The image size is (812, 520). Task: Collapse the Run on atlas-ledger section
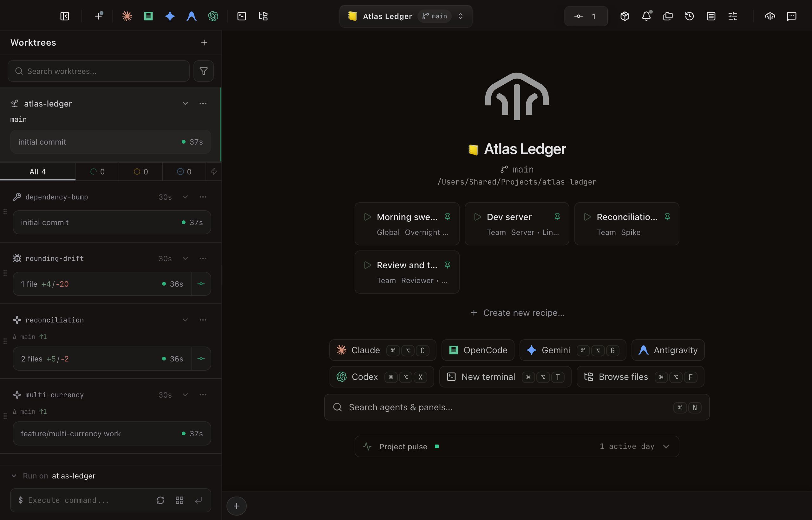pyautogui.click(x=14, y=475)
